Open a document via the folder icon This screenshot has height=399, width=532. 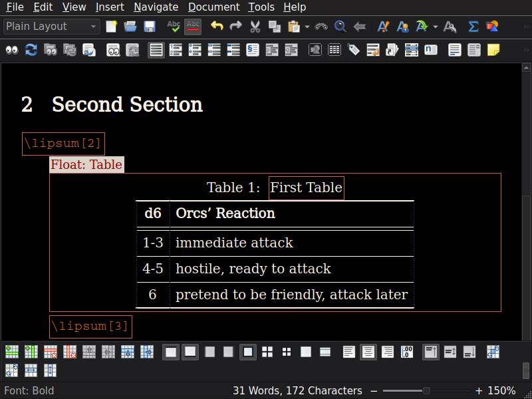click(x=130, y=27)
